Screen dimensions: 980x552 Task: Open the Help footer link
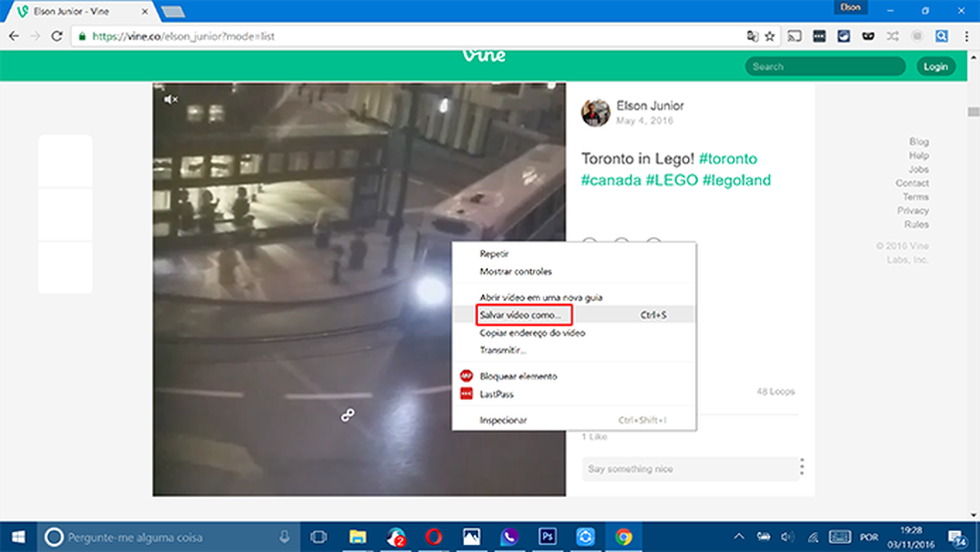click(x=918, y=155)
